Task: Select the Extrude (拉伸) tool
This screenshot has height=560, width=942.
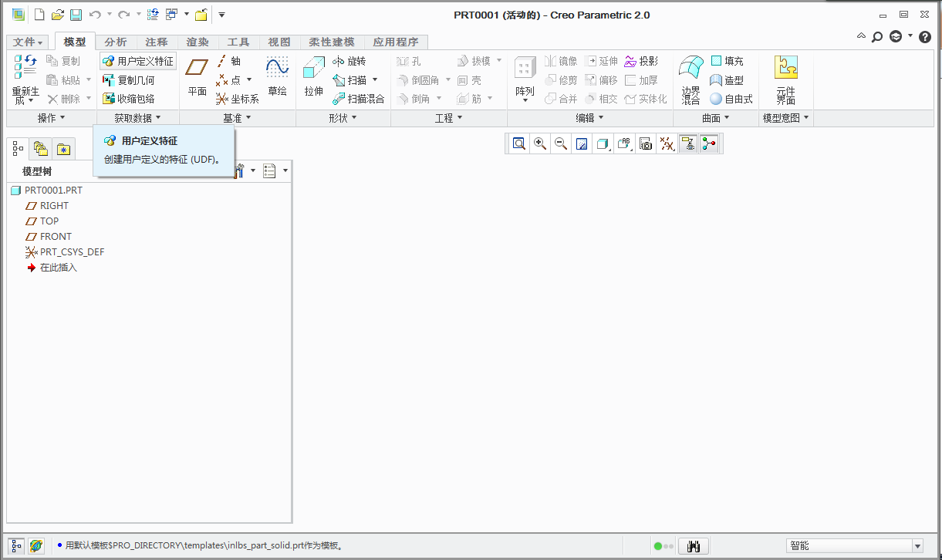Action: (313, 77)
